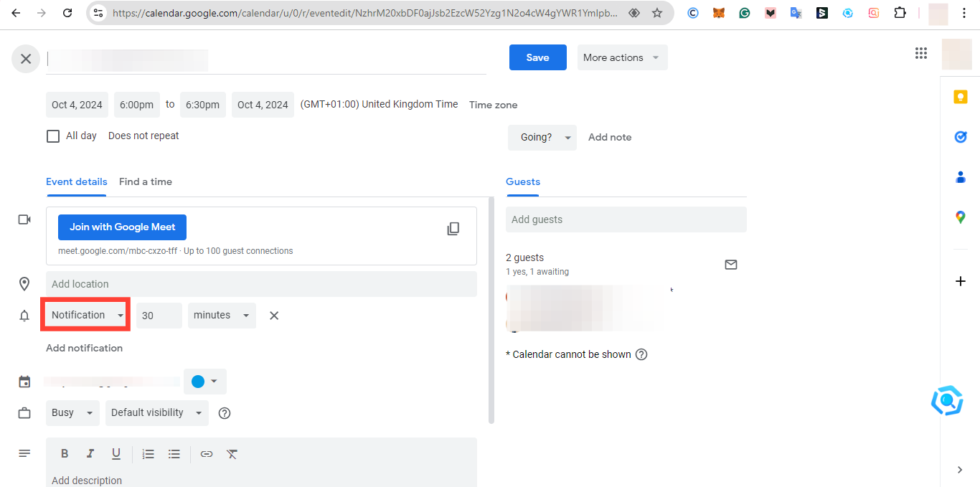Viewport: 980px width, 487px height.
Task: Apply a numbered list to the description
Action: click(x=148, y=453)
